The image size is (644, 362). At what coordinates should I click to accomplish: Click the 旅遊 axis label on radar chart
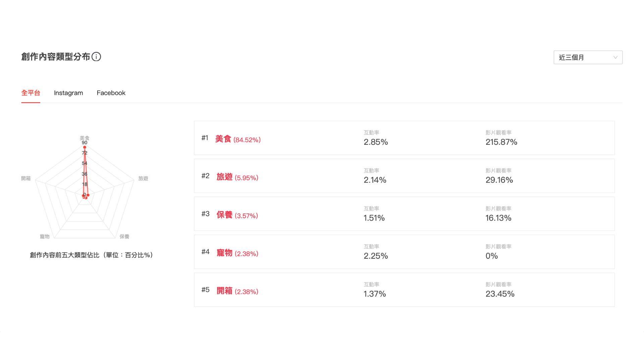[x=143, y=178]
